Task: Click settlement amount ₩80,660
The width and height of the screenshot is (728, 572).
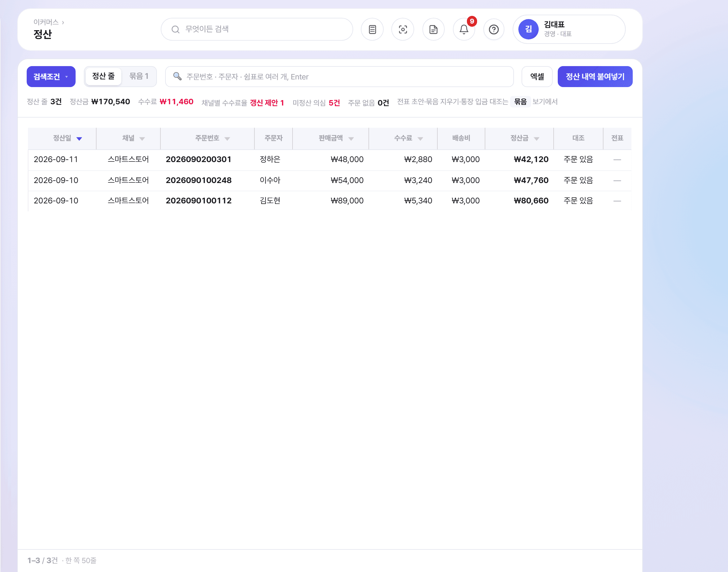Action: point(531,201)
